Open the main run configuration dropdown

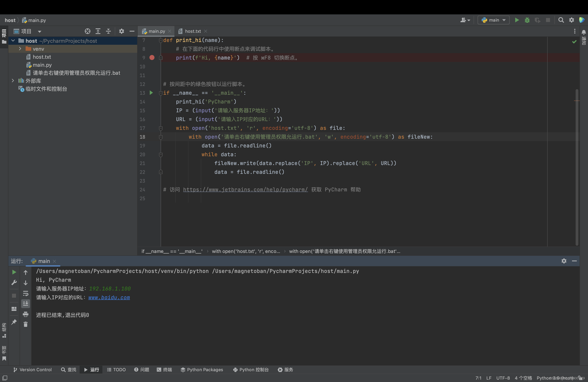pos(493,20)
